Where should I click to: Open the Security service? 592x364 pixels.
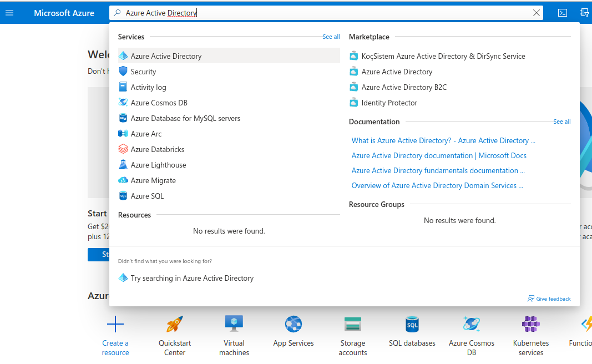point(144,71)
